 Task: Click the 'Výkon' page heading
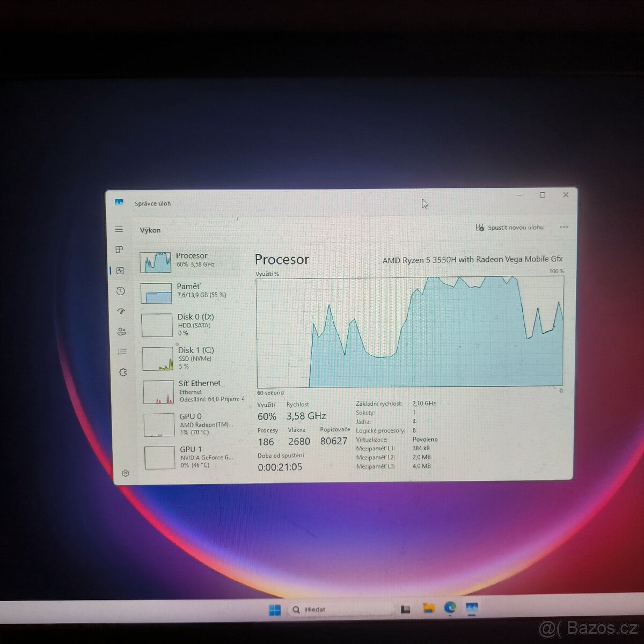coord(150,230)
